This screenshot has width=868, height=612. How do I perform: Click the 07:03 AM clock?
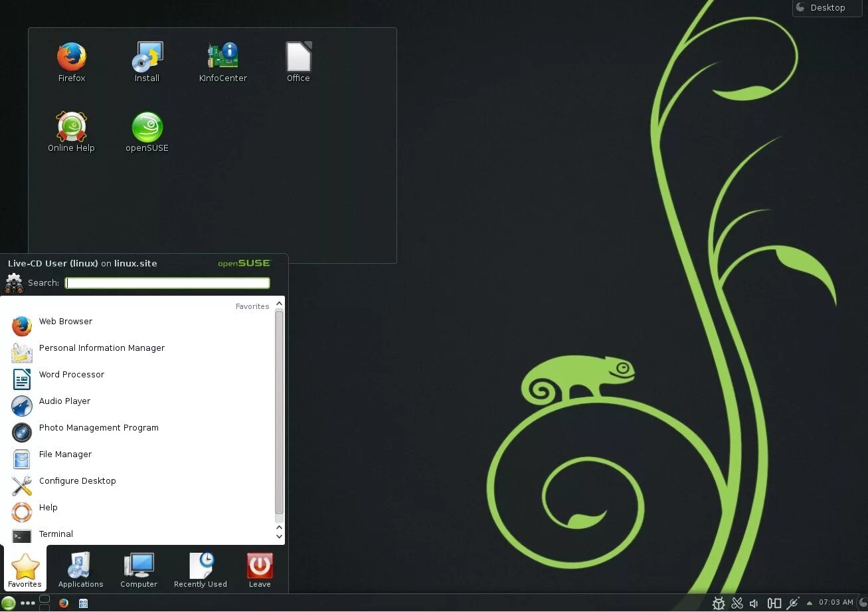pyautogui.click(x=836, y=603)
